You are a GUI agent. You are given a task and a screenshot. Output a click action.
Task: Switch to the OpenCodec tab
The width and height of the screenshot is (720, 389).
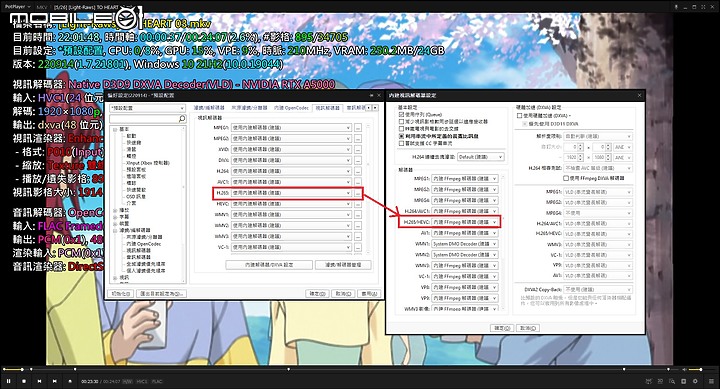click(x=291, y=108)
